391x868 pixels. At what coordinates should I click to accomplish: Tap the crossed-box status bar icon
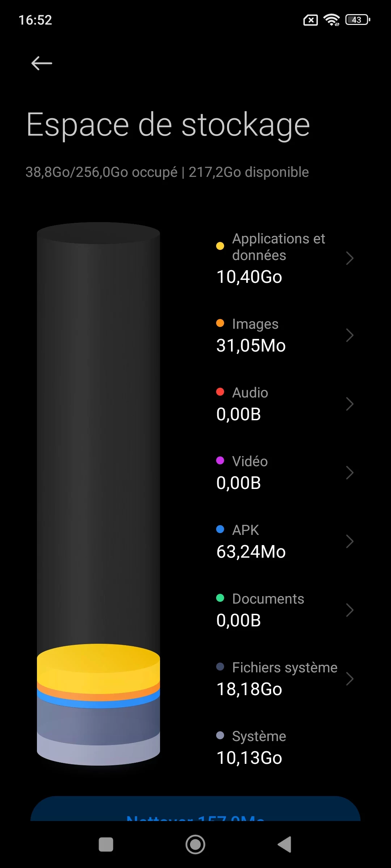(310, 20)
